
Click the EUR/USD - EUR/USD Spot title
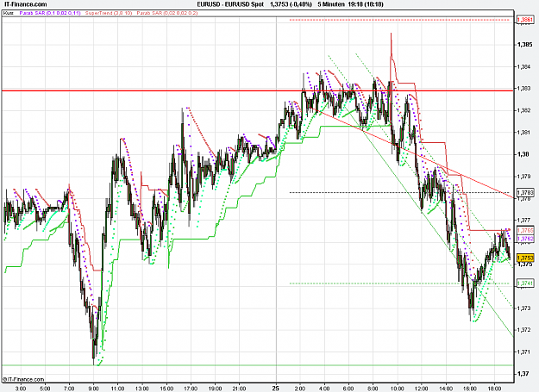tap(230, 4)
